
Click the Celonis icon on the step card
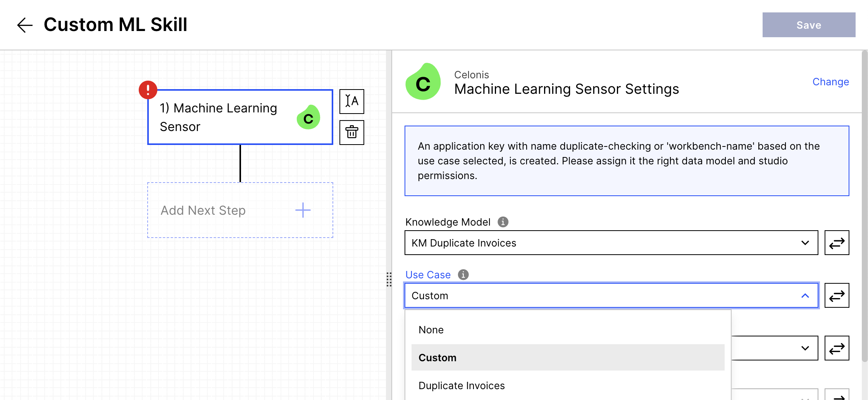[x=308, y=117]
